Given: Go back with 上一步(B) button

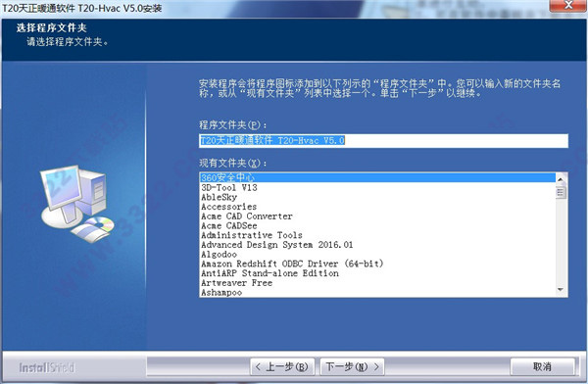Looking at the screenshot, I should pyautogui.click(x=282, y=366).
